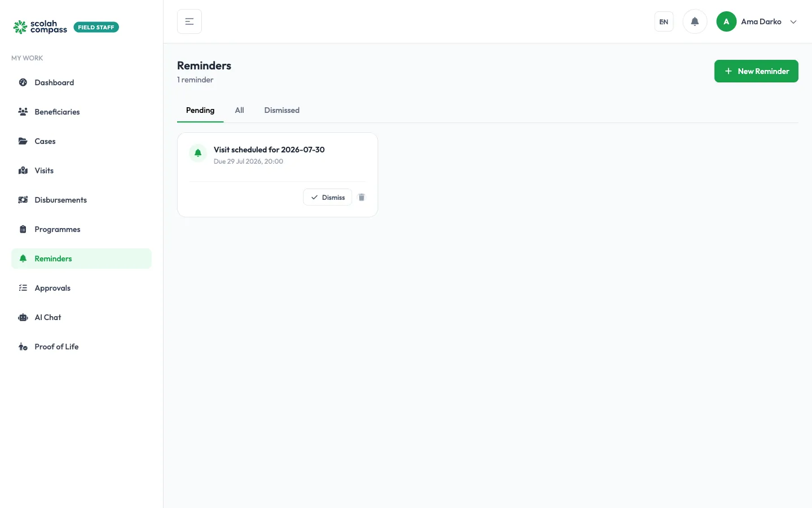The image size is (812, 508).
Task: Click 'Due 29 Jul 2026, 20:00' text
Action: 248,161
